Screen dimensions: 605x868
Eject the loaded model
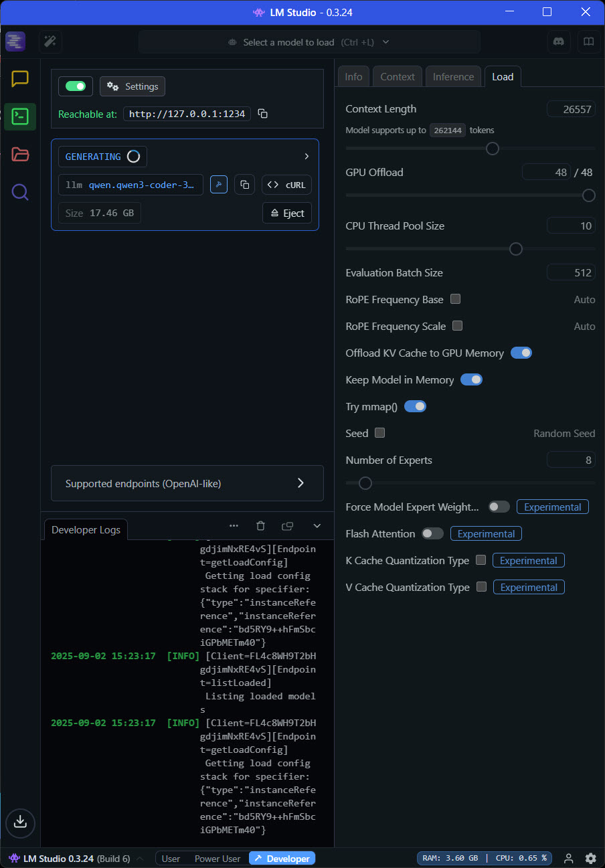tap(287, 213)
